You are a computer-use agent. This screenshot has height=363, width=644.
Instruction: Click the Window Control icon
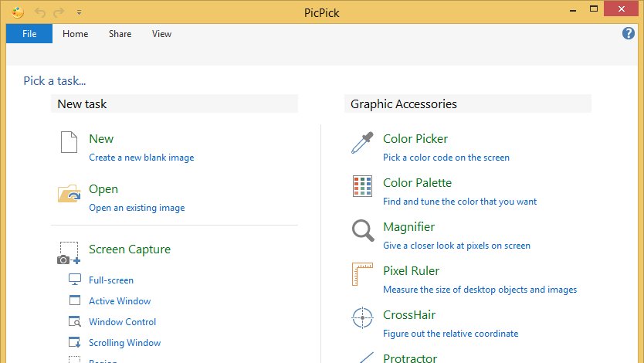(x=75, y=321)
